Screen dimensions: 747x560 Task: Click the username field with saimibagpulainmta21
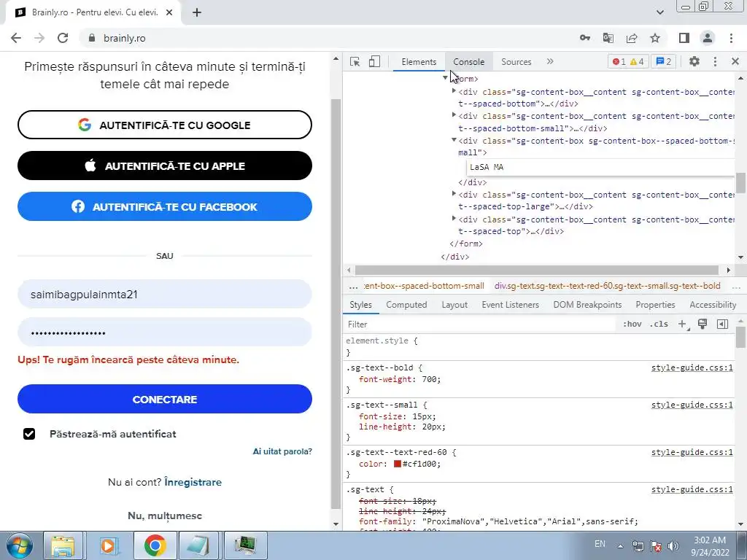click(x=165, y=295)
